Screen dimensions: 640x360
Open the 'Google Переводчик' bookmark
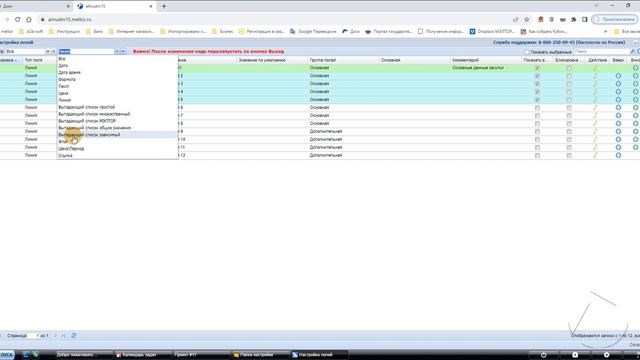pos(313,31)
